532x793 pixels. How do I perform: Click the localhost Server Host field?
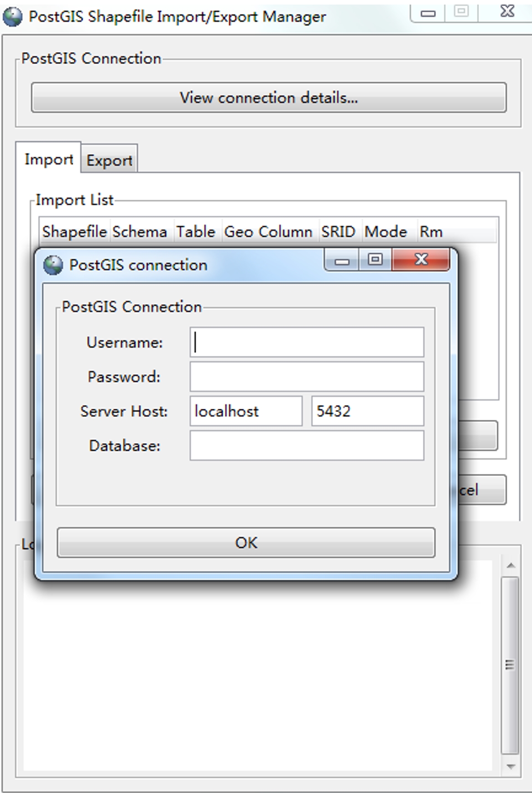click(246, 411)
